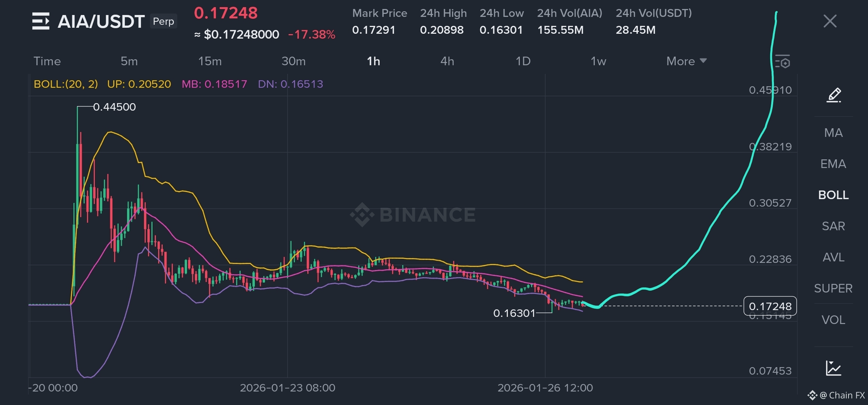Show the VOL indicator
Viewport: 868px width, 405px height.
pos(833,320)
